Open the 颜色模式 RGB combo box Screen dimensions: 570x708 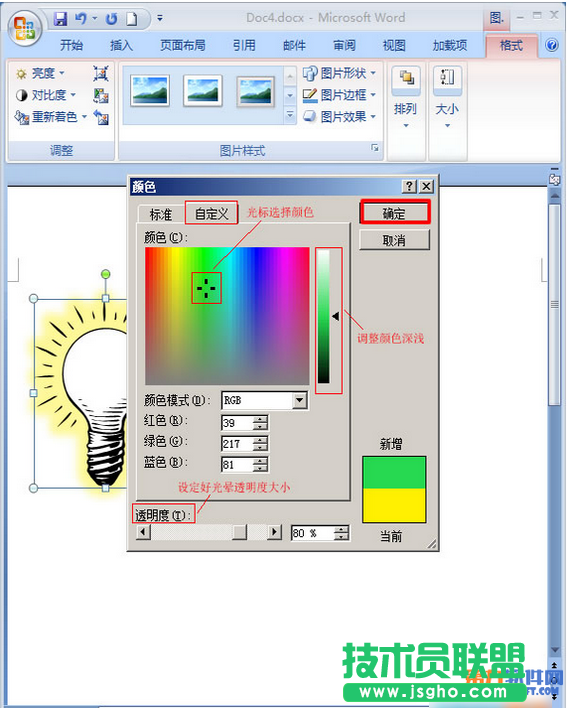(265, 400)
